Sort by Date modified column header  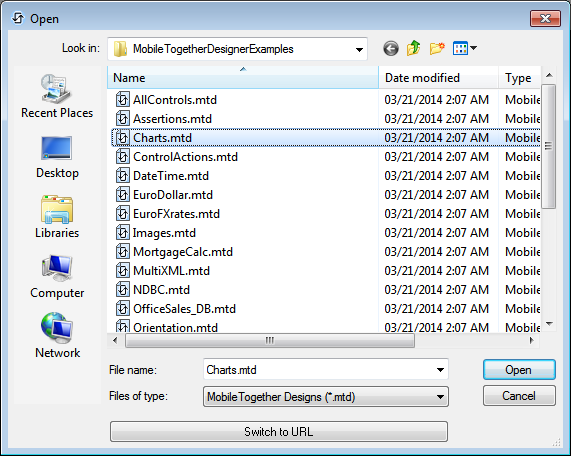(438, 78)
